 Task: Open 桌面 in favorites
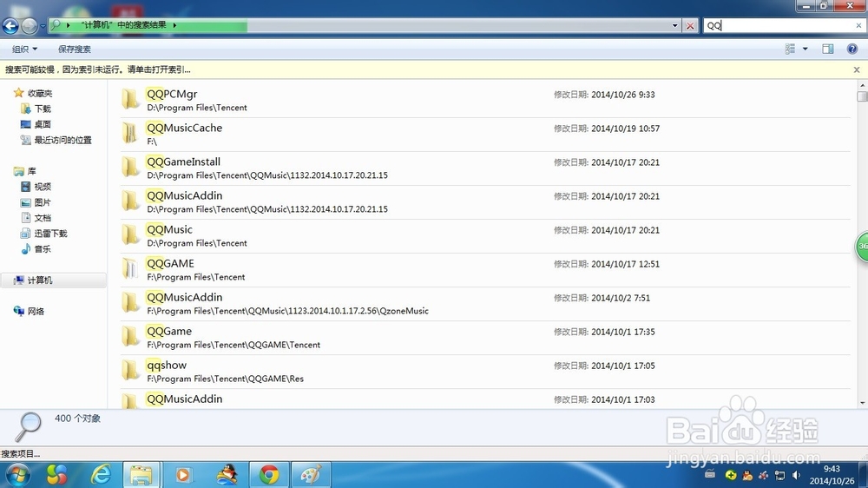tap(36, 124)
